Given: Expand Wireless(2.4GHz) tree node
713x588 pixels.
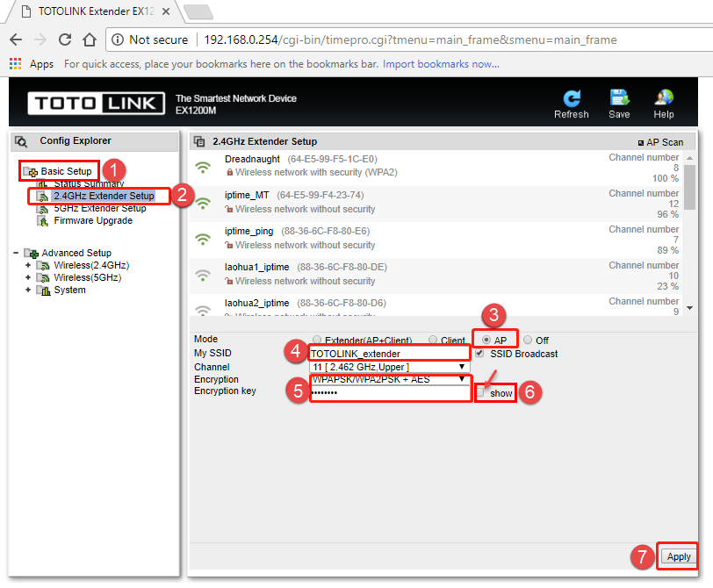Looking at the screenshot, I should point(28,265).
